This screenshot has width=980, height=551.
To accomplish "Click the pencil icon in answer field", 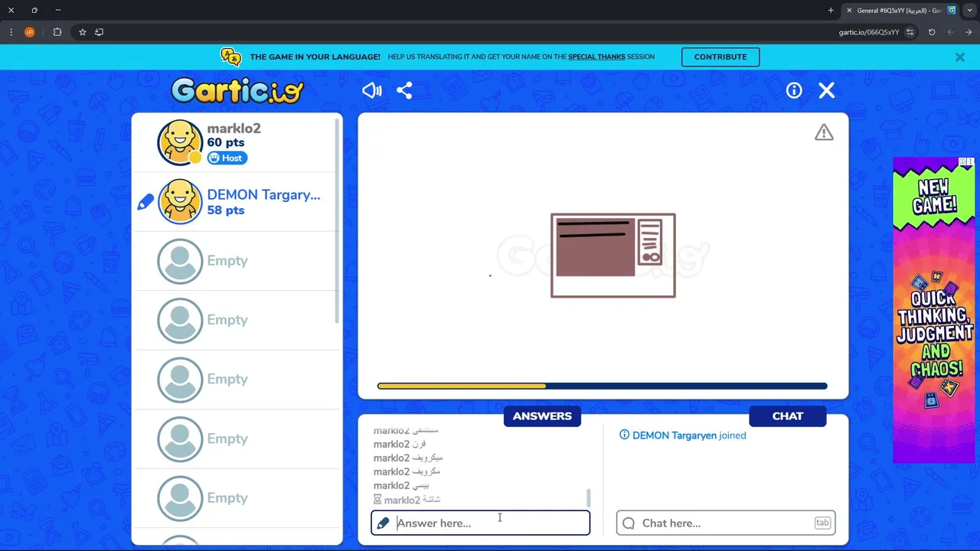I will coord(383,523).
